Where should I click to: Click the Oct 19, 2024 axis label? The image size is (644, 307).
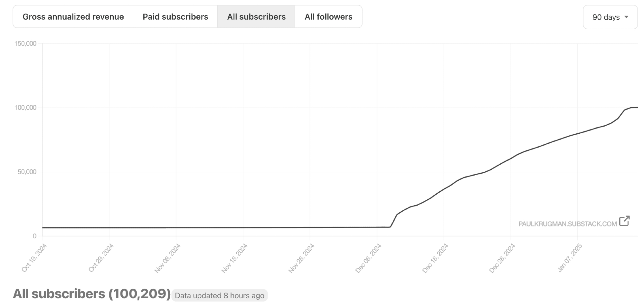[34, 258]
